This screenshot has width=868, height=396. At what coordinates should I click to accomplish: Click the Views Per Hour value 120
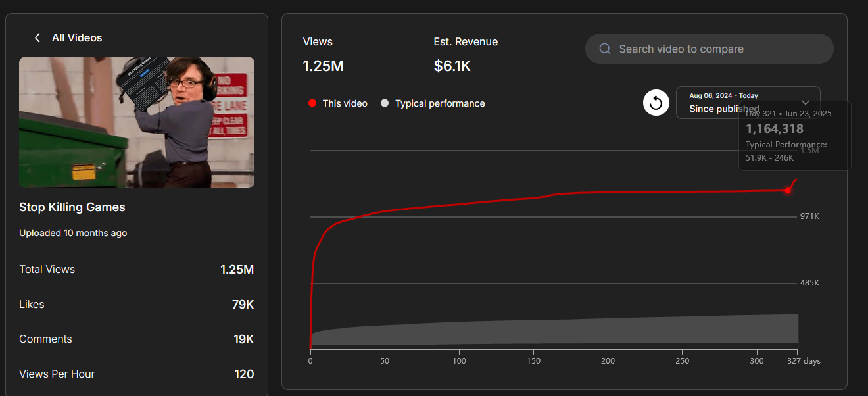click(244, 374)
